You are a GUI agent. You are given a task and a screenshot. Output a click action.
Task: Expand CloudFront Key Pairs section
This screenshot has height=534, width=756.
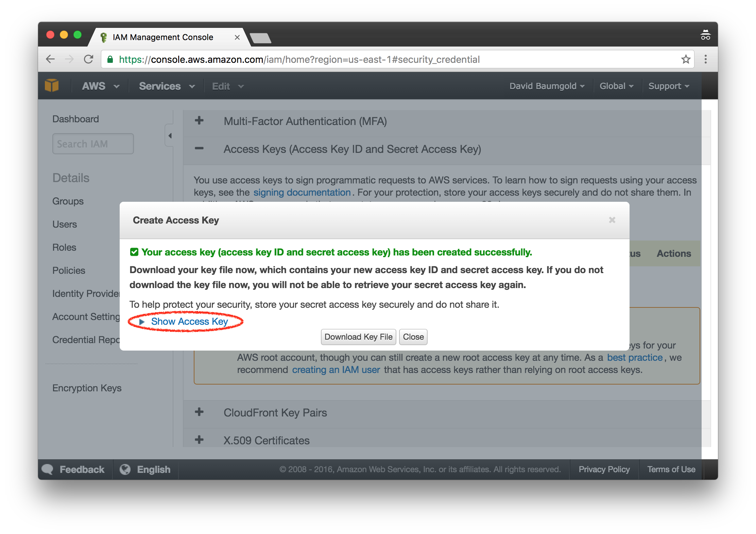[199, 412]
